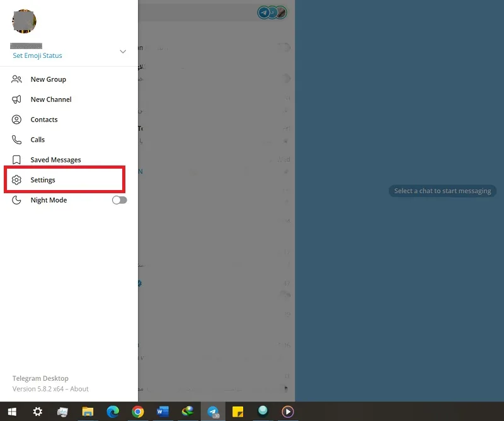The height and width of the screenshot is (421, 504).
Task: Click the New Group people icon
Action: (x=16, y=79)
